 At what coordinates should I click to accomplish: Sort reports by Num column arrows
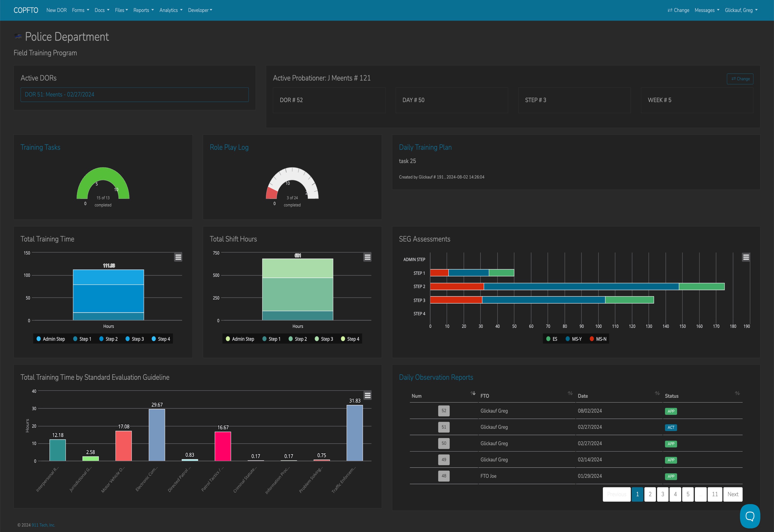coord(473,393)
